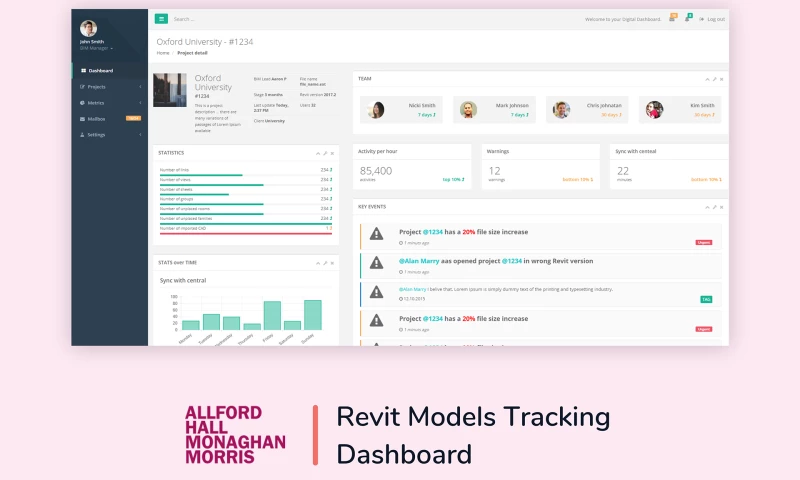Open the Oxford University project thumbnail

(x=170, y=90)
